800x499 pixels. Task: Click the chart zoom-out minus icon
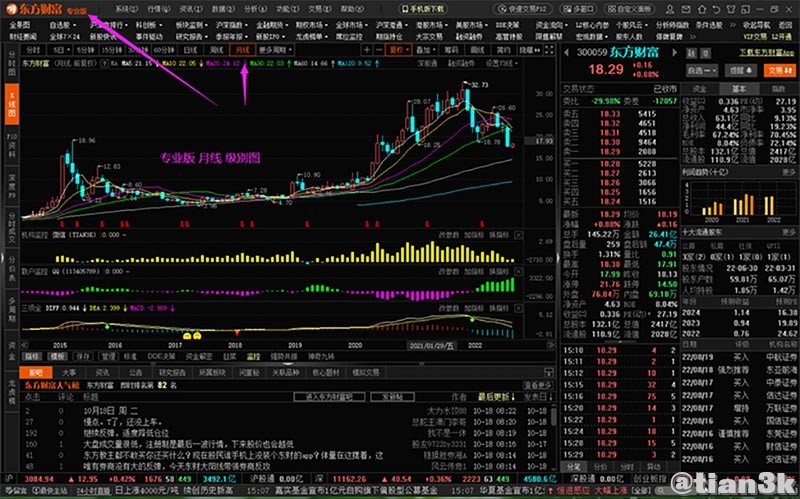pyautogui.click(x=379, y=50)
